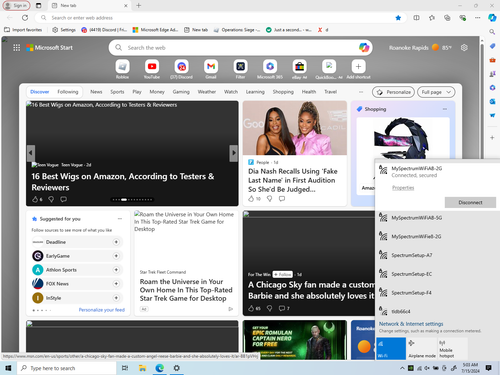Click the browser refresh icon

(x=25, y=18)
